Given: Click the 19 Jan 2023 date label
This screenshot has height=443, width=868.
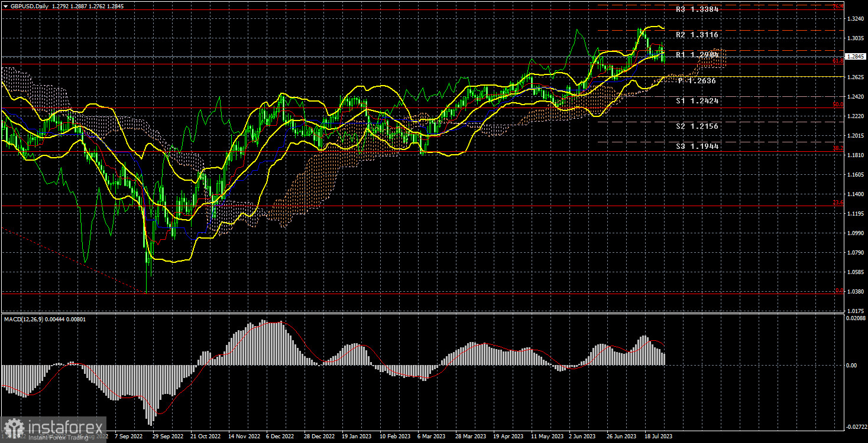Looking at the screenshot, I should 357,437.
